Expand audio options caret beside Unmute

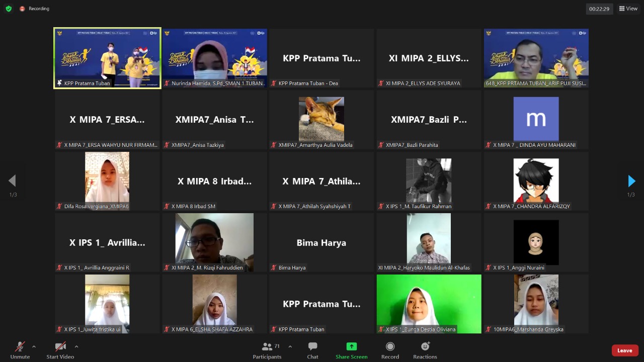pyautogui.click(x=34, y=346)
